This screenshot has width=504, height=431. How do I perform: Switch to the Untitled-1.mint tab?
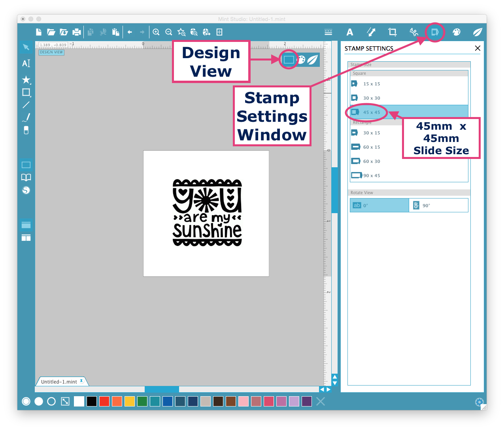pyautogui.click(x=59, y=381)
